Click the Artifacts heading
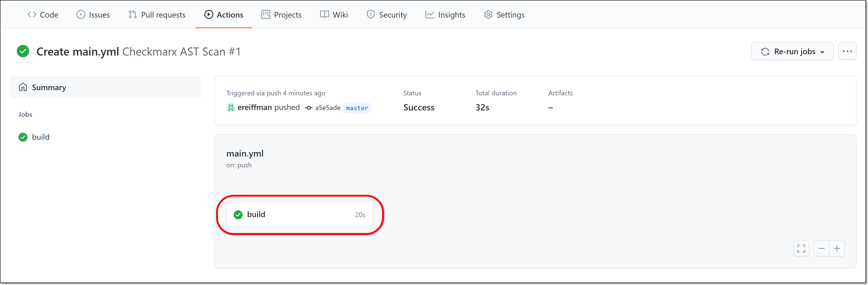 [560, 93]
